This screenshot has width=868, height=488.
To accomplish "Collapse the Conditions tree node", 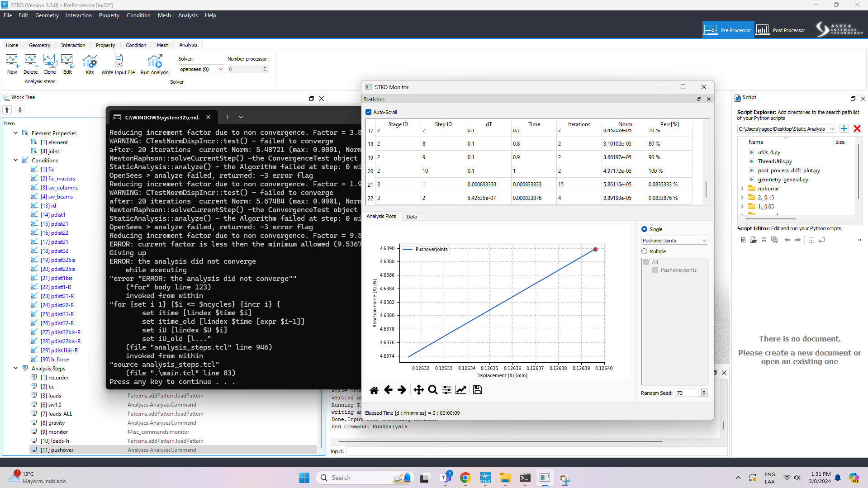I will (x=16, y=160).
